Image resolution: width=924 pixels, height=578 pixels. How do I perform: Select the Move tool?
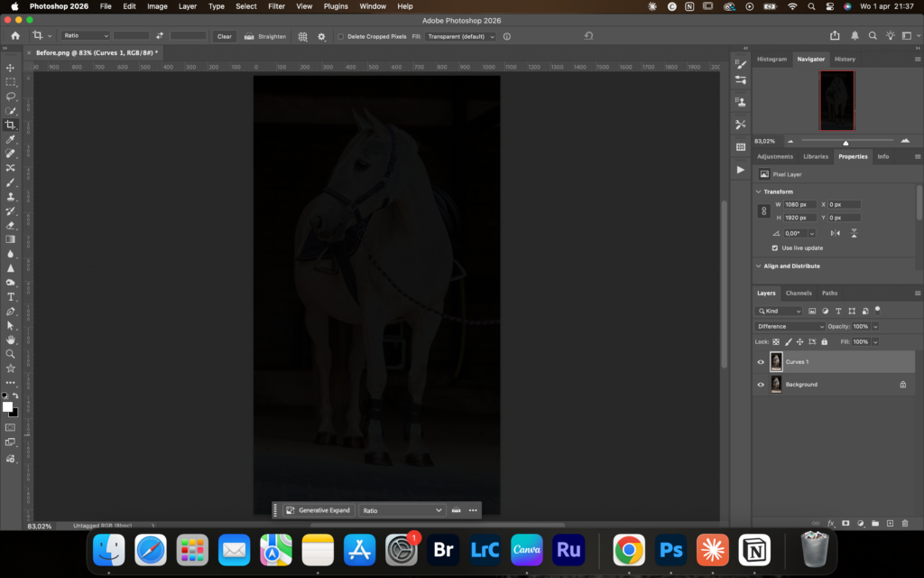pyautogui.click(x=11, y=68)
